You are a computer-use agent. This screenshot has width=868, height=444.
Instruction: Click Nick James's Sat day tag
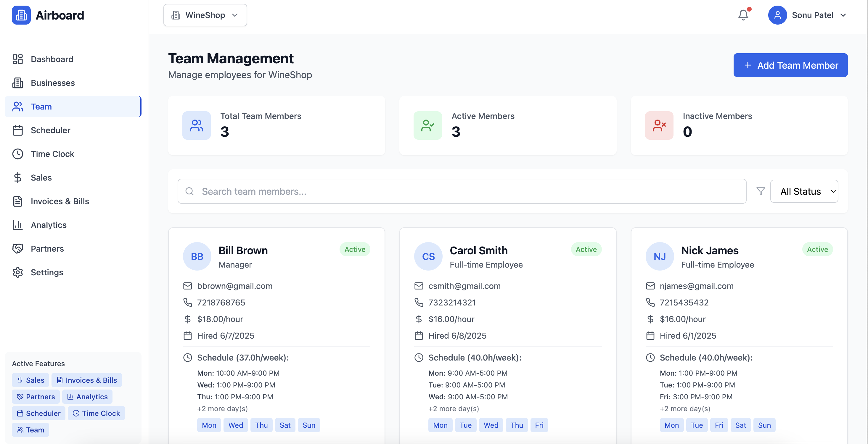click(x=740, y=425)
